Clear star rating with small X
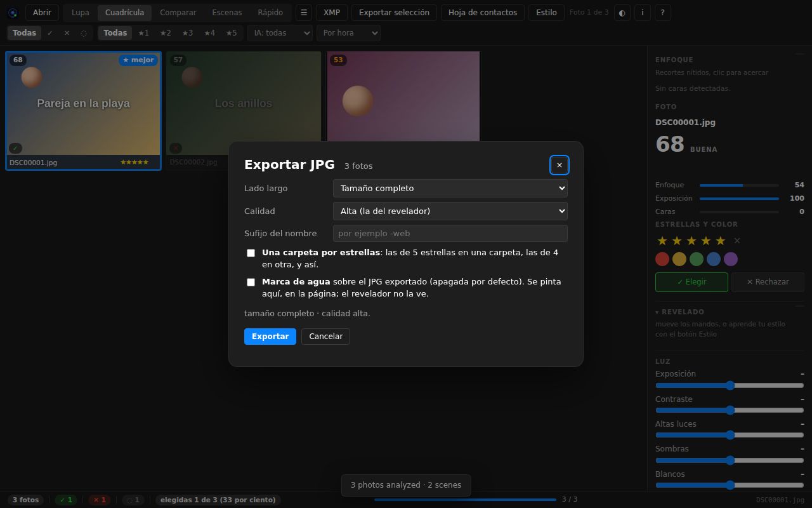This screenshot has width=812, height=508. coord(737,241)
